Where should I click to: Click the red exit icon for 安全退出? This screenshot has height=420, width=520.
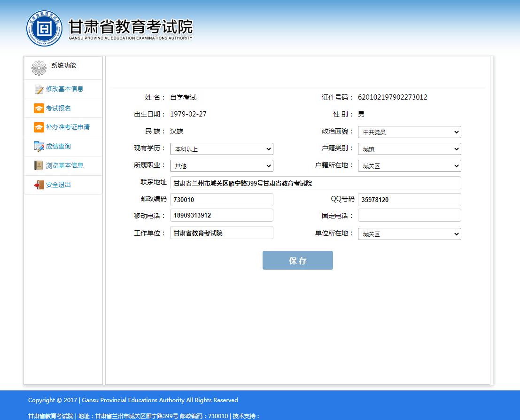pyautogui.click(x=39, y=185)
